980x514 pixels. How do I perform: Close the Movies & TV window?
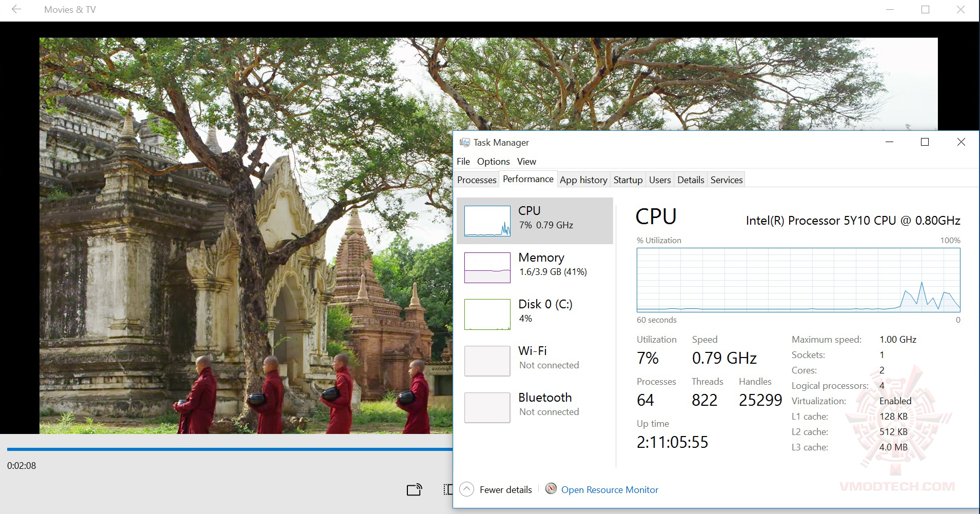point(961,9)
